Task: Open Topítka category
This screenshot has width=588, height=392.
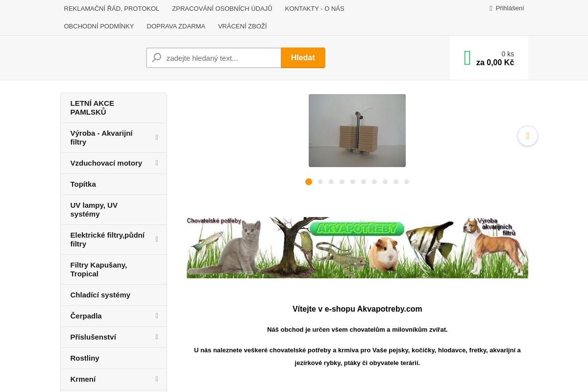Action: pos(114,184)
